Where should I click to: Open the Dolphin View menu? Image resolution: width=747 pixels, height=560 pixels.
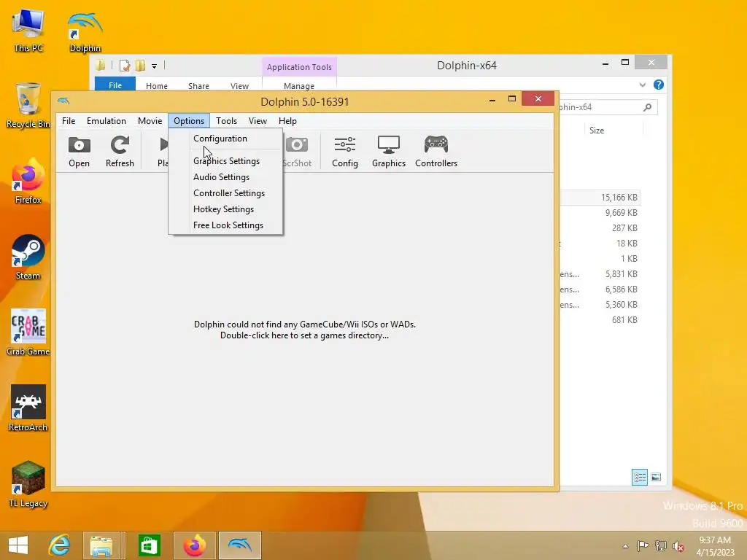coord(258,121)
